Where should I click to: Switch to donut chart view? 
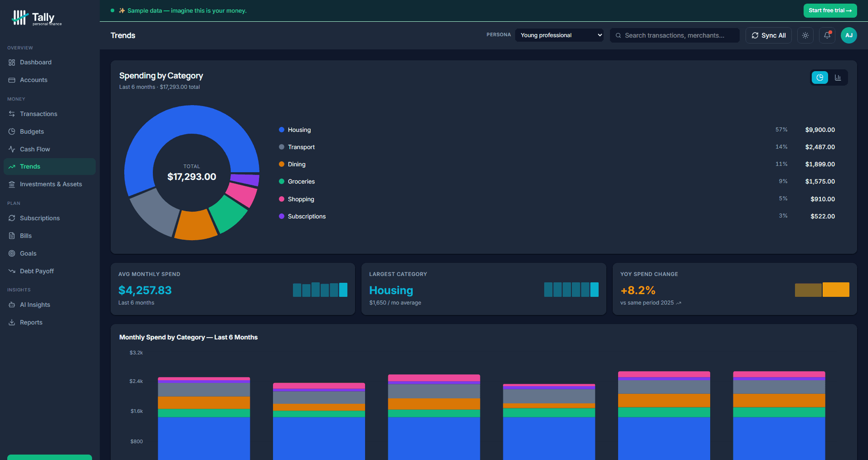820,77
